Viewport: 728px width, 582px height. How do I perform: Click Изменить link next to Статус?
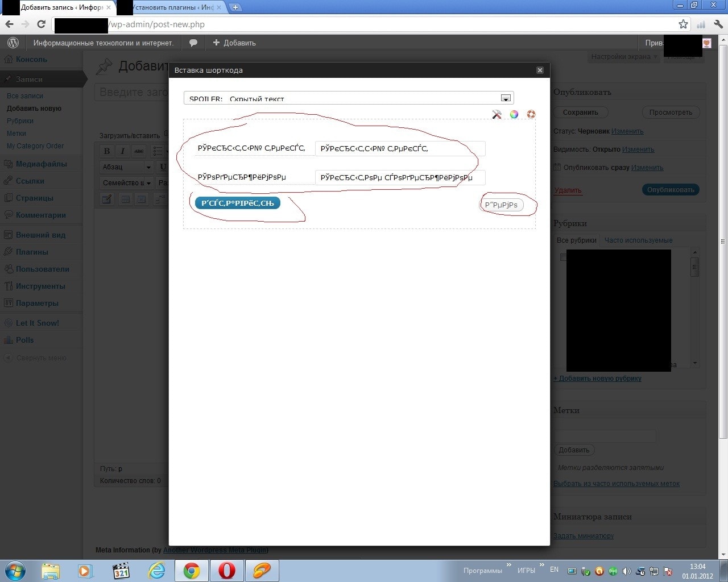pos(627,131)
